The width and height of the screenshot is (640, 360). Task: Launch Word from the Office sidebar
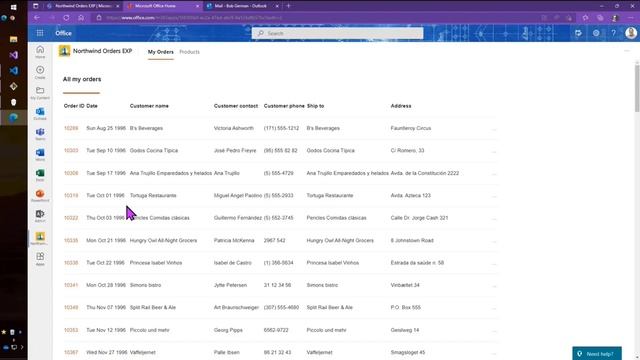coord(40,154)
